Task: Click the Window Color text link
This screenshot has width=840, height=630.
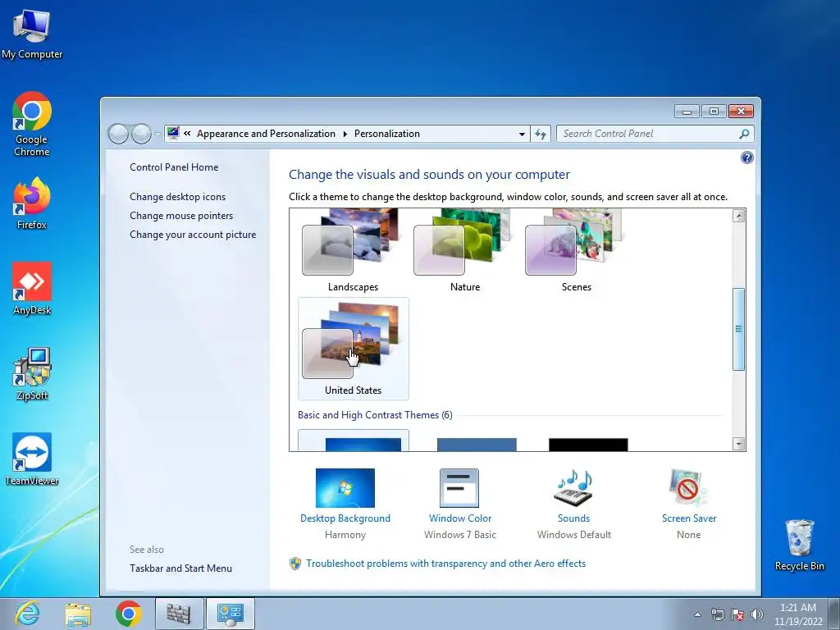Action: tap(459, 518)
